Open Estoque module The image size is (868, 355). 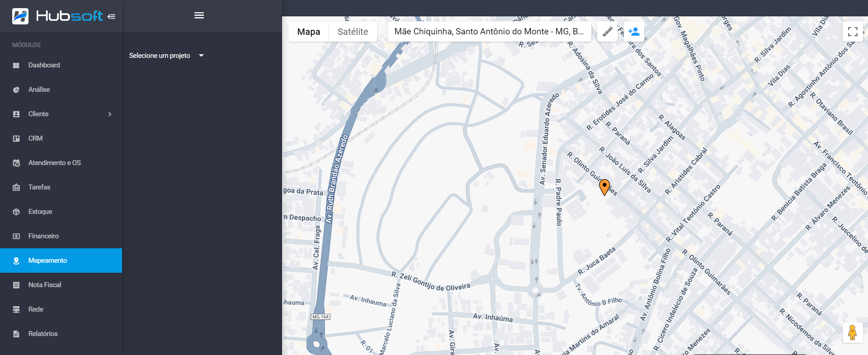tap(61, 212)
